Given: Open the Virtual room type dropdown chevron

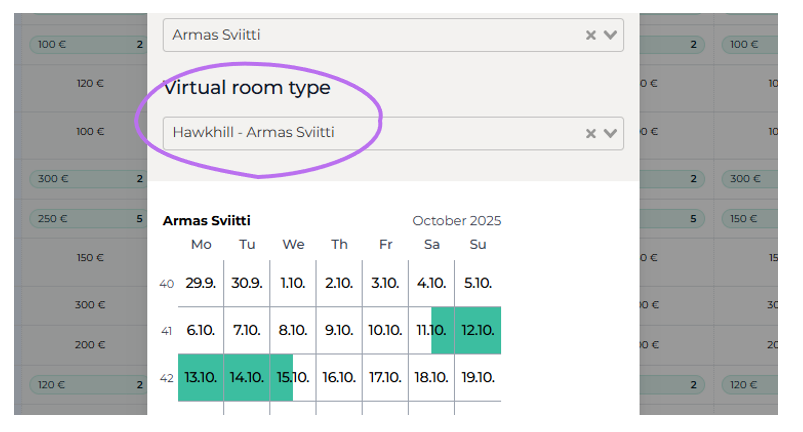Looking at the screenshot, I should pos(610,133).
